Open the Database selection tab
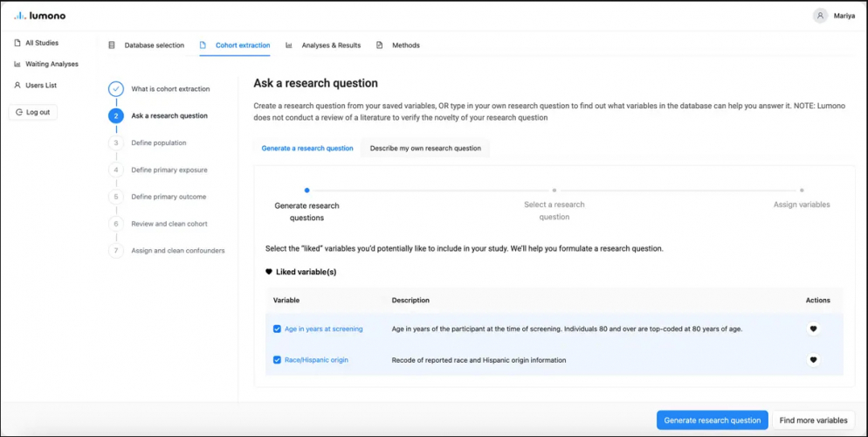This screenshot has height=437, width=868. pyautogui.click(x=146, y=45)
